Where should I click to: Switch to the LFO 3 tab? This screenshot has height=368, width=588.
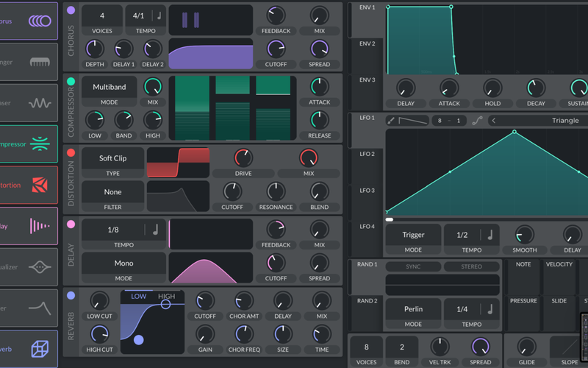coord(367,191)
